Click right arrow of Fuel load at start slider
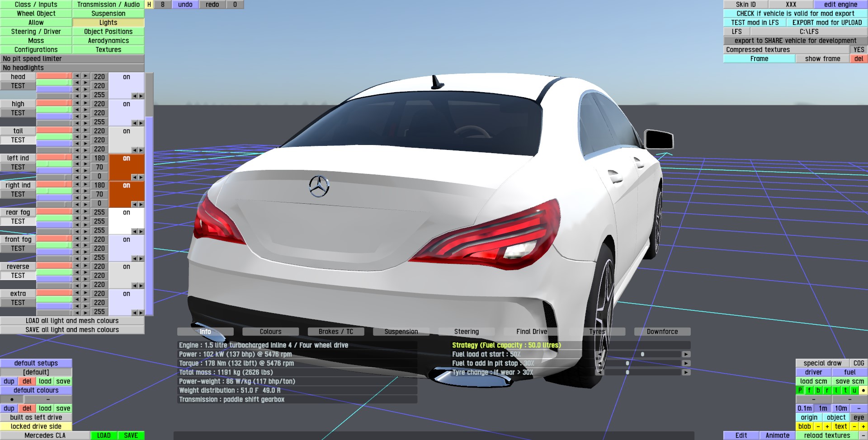 [x=686, y=354]
